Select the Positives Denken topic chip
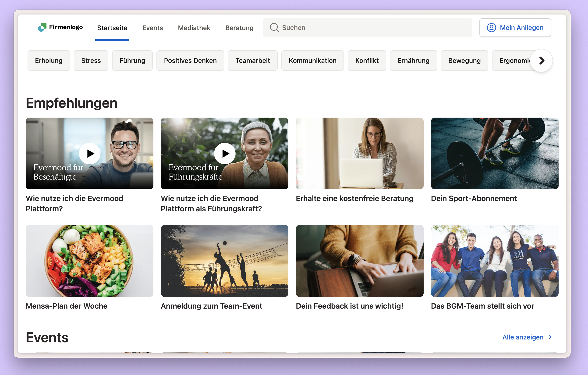The image size is (588, 375). coord(190,61)
